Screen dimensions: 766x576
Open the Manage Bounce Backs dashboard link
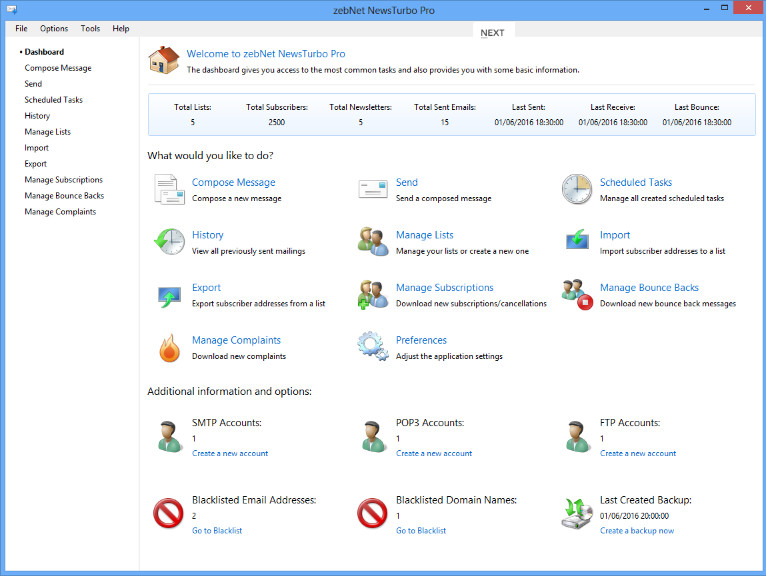[x=649, y=287]
